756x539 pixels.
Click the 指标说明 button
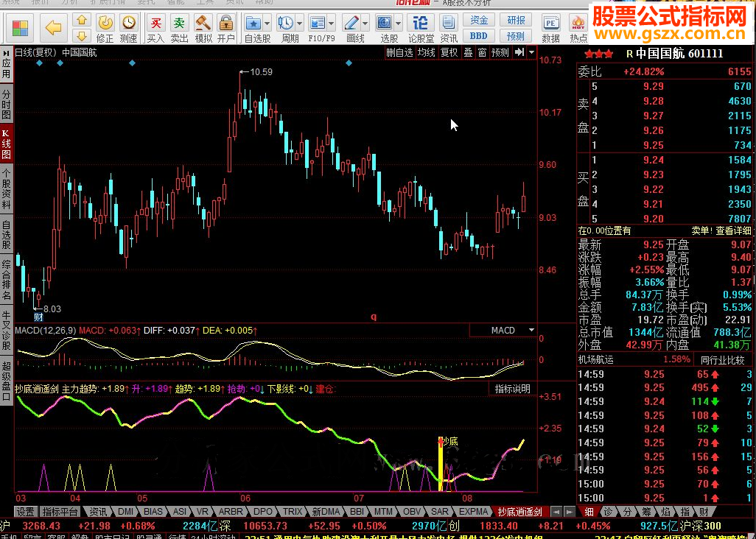point(512,389)
